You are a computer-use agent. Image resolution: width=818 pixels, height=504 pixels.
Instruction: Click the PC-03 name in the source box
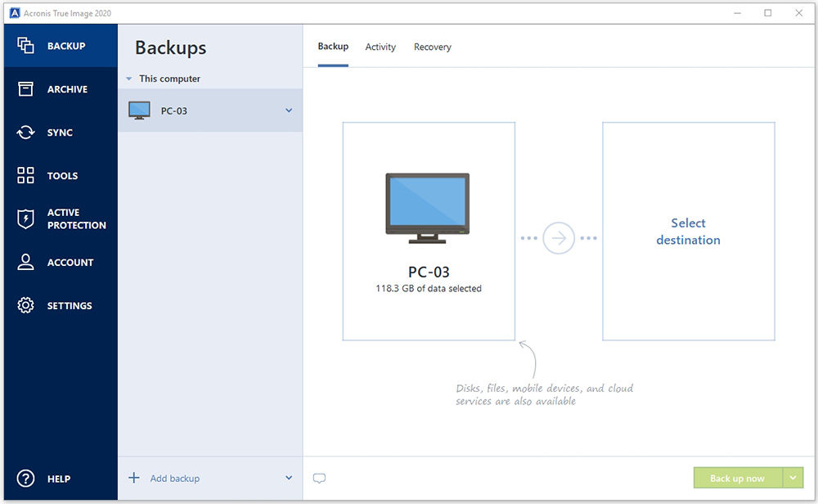(x=429, y=272)
